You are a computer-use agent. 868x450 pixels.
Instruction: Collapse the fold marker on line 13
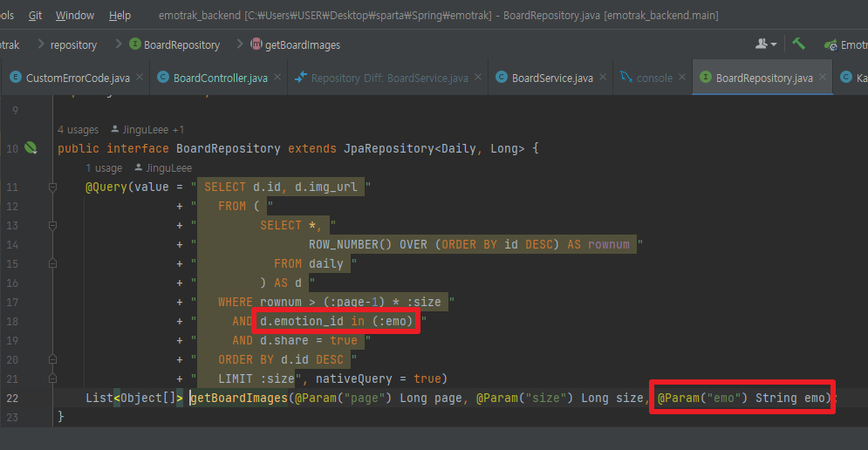(x=52, y=225)
